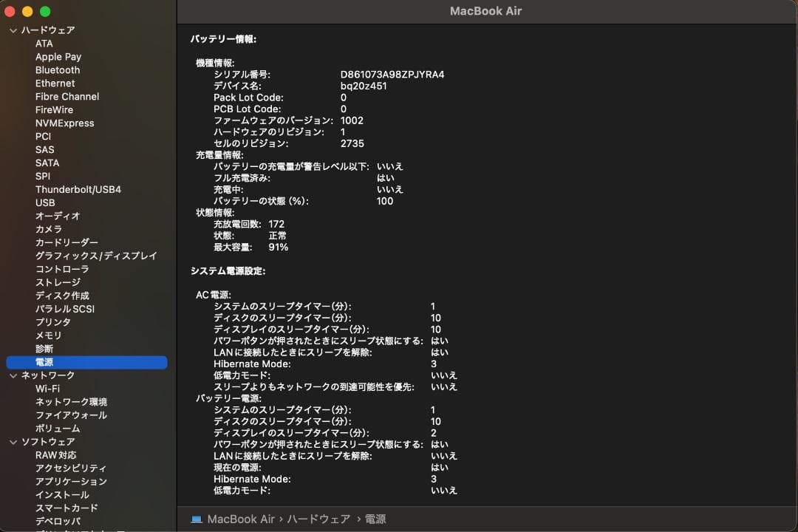Select PCI in the sidebar
Image resolution: width=798 pixels, height=532 pixels.
point(44,137)
